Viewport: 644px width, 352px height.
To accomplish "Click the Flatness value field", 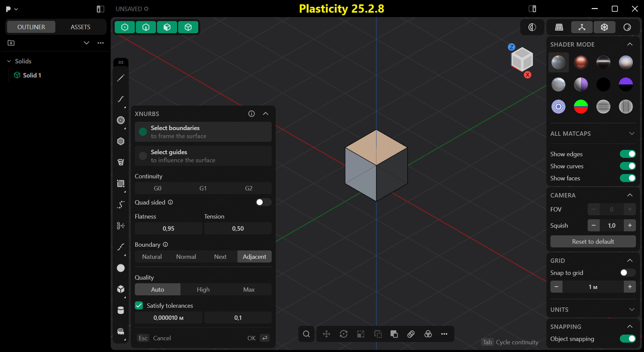I will (x=168, y=228).
